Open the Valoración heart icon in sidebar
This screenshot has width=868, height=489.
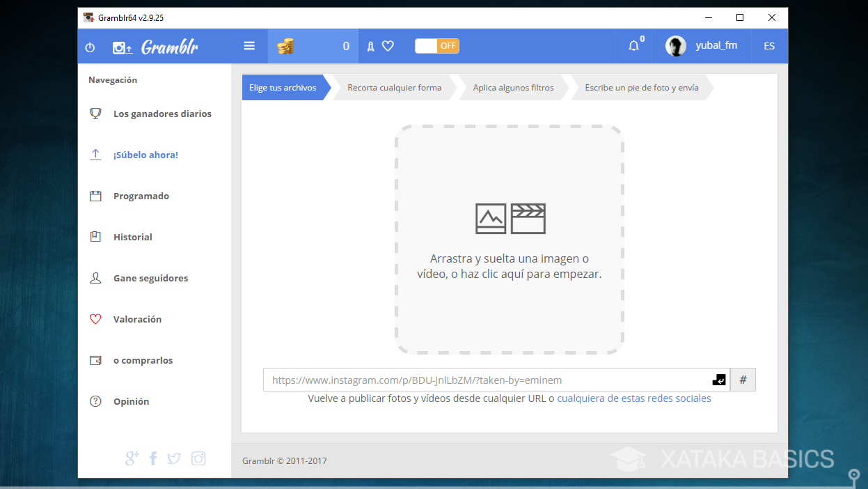[95, 319]
